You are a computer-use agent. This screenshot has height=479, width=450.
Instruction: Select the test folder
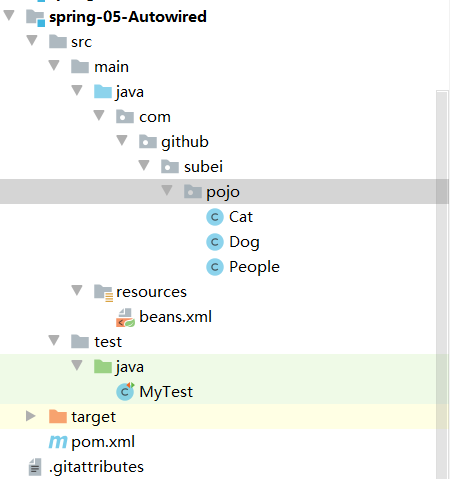coord(108,342)
